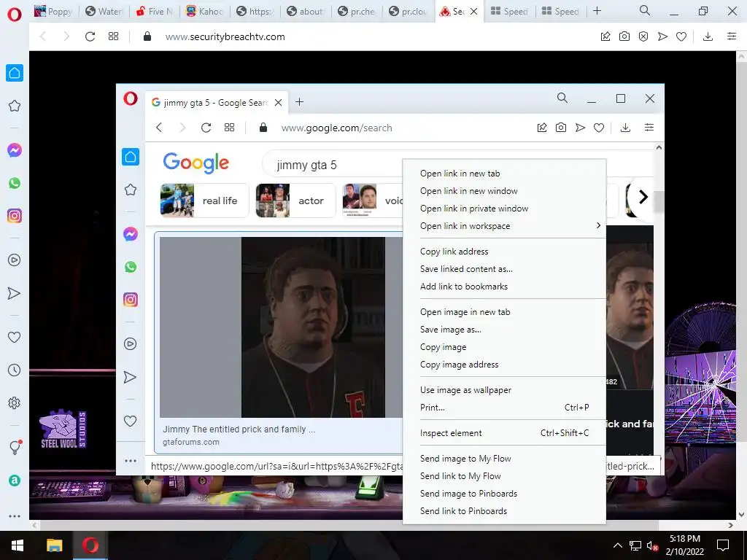Screen dimensions: 747x560
Task: Click the outer page horizontal scrollbar
Action: tap(349, 525)
